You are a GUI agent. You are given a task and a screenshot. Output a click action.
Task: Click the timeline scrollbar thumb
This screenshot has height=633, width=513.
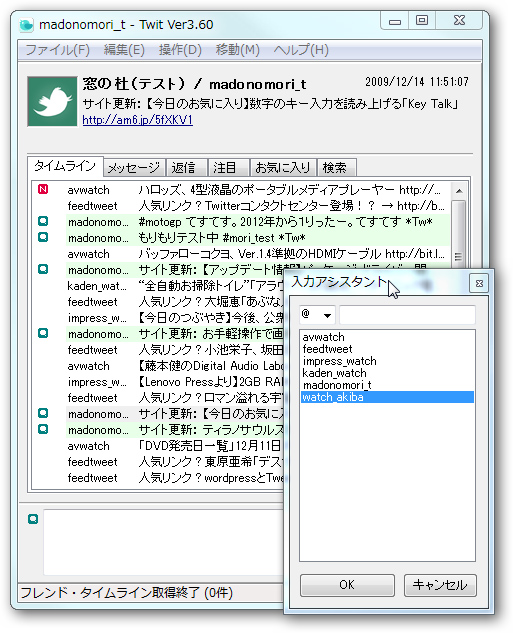coord(459,234)
